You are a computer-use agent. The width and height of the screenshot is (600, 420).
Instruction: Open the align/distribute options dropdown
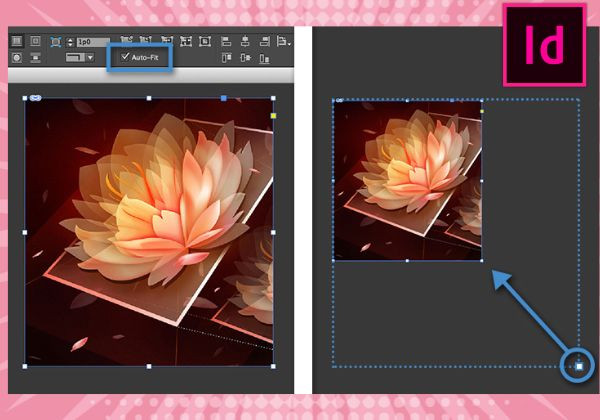(284, 41)
